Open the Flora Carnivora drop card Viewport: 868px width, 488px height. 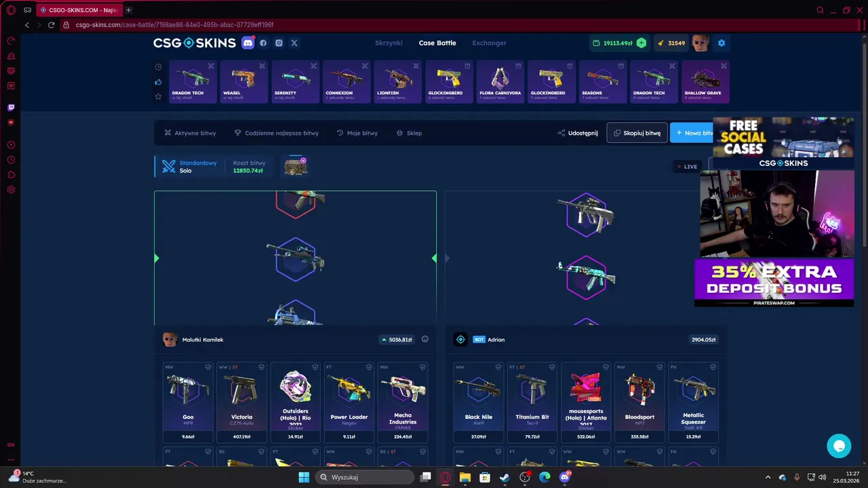[x=500, y=81]
